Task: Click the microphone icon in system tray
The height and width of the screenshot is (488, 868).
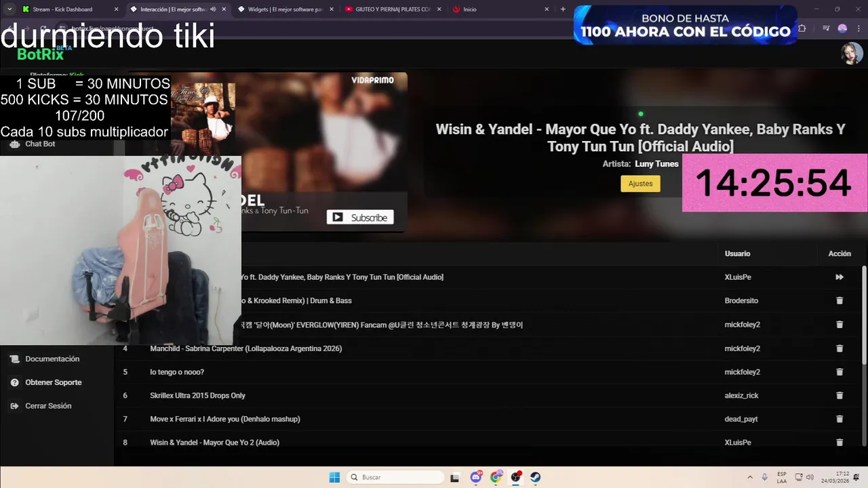Action: tap(765, 477)
